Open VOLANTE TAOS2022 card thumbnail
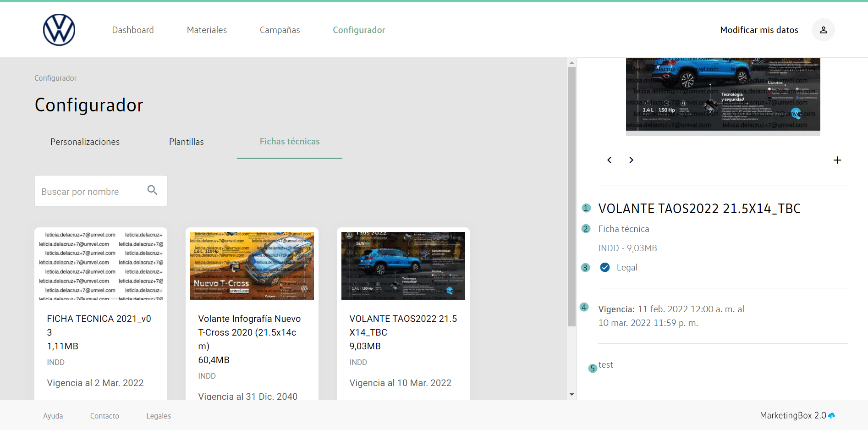Image resolution: width=868 pixels, height=430 pixels. pyautogui.click(x=403, y=266)
